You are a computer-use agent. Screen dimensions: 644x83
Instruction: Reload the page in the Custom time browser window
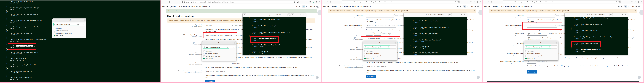[330, 2]
